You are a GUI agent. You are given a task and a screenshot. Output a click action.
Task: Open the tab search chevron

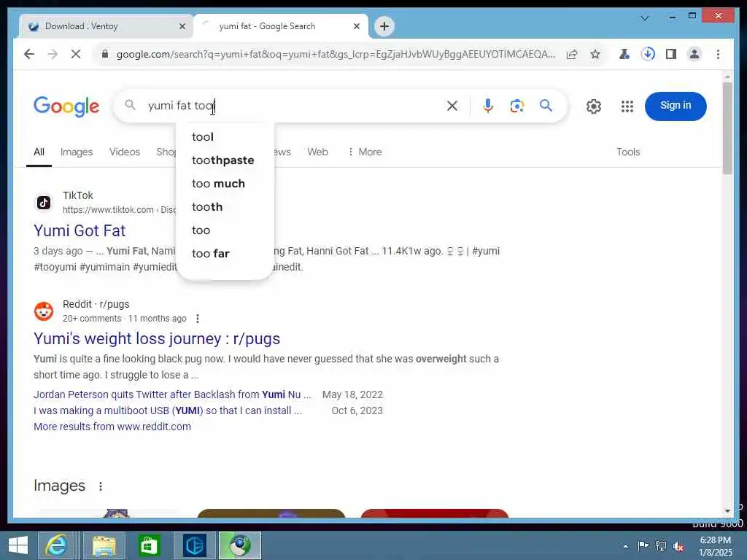(x=645, y=18)
